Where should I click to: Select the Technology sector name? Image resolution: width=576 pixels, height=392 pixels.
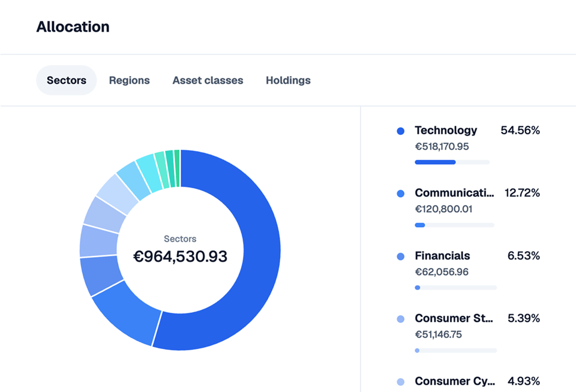(446, 130)
